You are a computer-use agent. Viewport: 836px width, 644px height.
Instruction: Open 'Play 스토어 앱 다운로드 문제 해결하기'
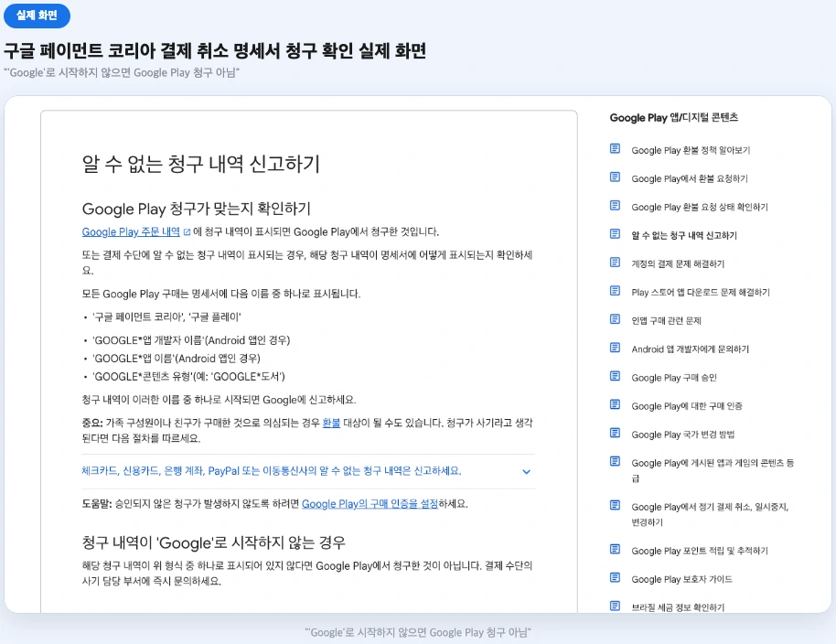pos(701,292)
